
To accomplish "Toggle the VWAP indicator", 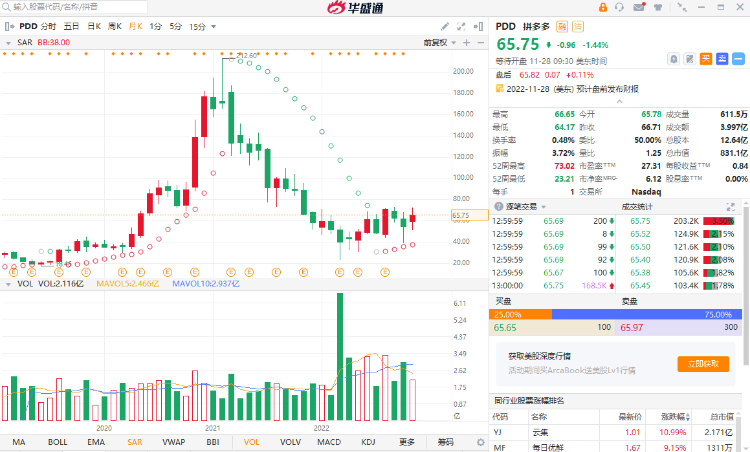I will 174,442.
